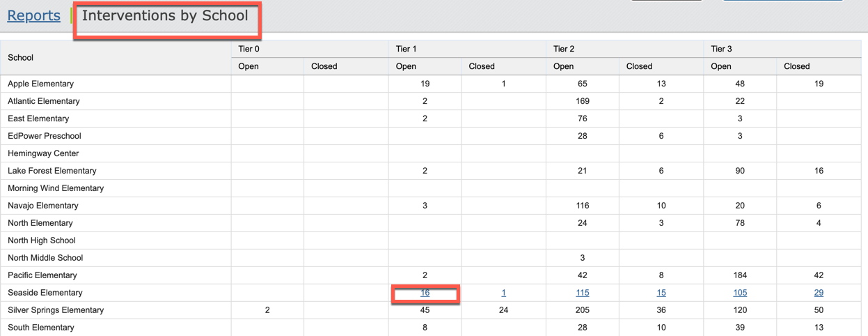Select the Apple Elementary row name

coord(40,84)
